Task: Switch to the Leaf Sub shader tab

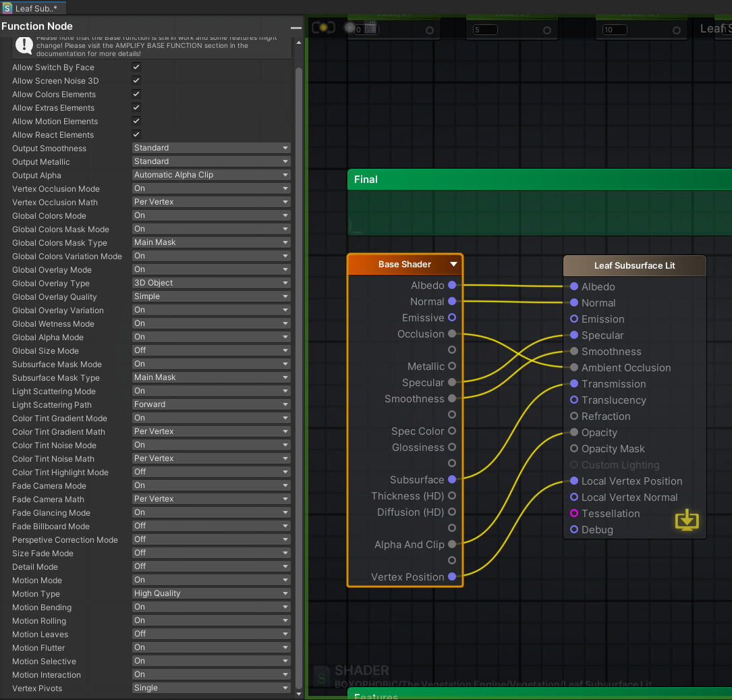Action: click(x=32, y=7)
